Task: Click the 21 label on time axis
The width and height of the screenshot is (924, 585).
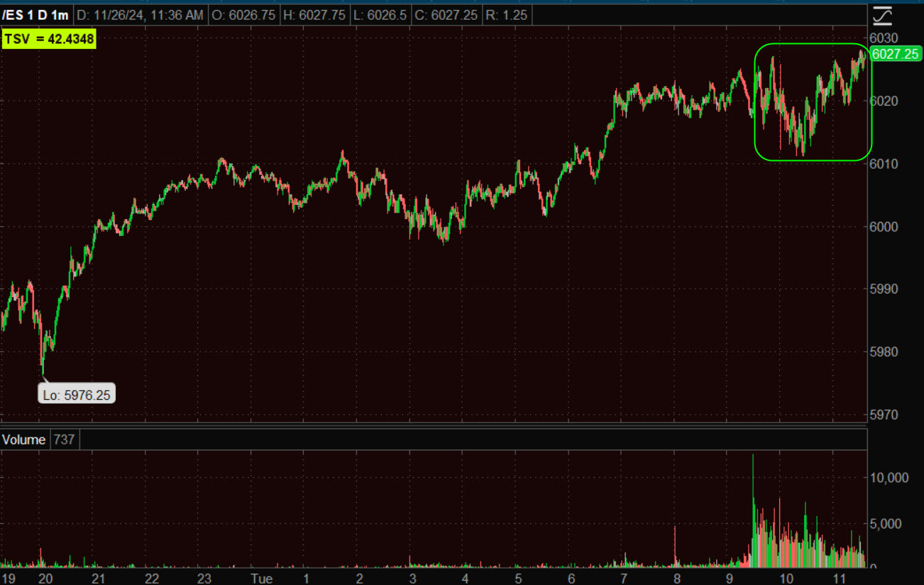Action: tap(99, 579)
